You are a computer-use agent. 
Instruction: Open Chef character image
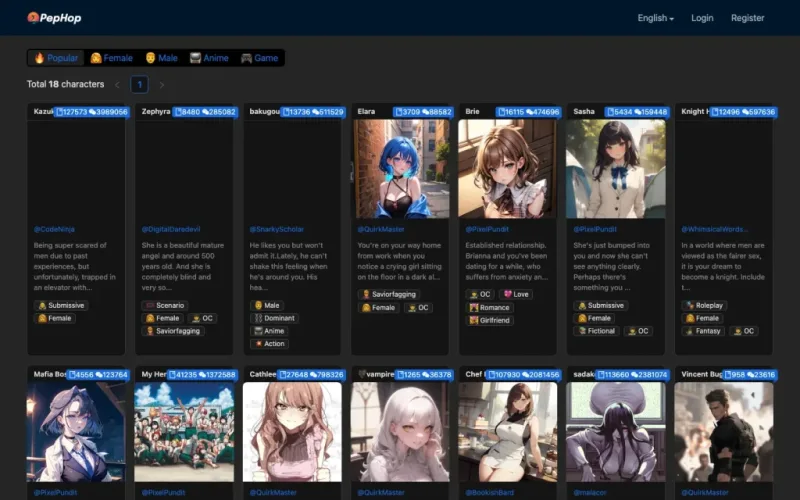[508, 432]
